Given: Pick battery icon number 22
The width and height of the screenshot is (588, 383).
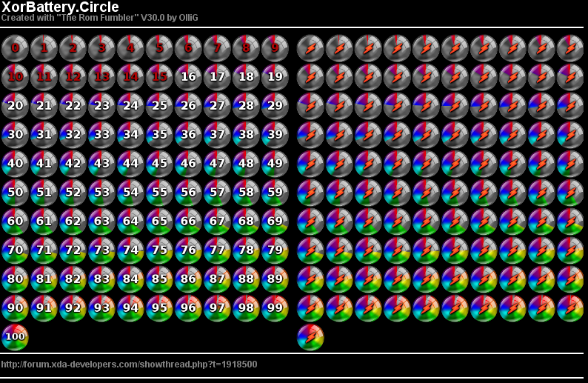Looking at the screenshot, I should pos(73,106).
